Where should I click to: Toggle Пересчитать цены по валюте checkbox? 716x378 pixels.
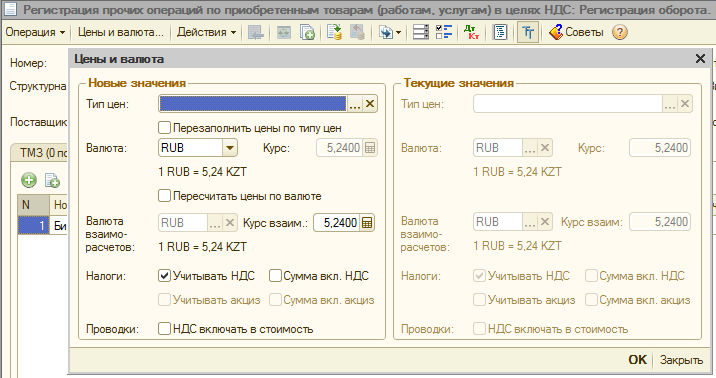click(164, 196)
